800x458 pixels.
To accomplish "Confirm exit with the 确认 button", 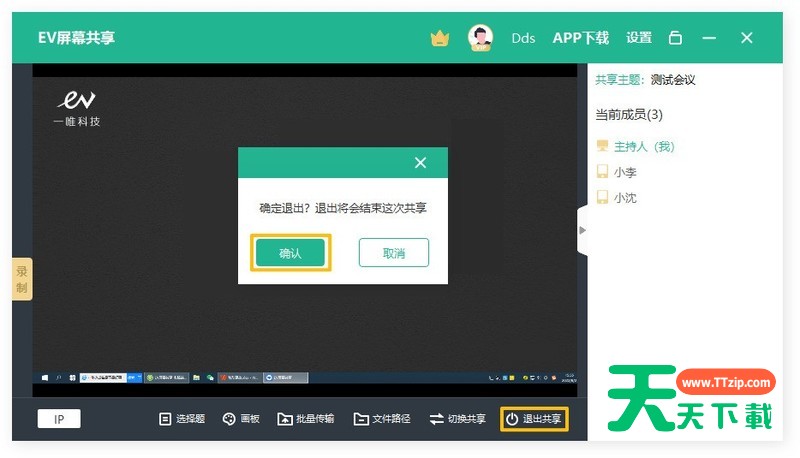I will (x=290, y=253).
